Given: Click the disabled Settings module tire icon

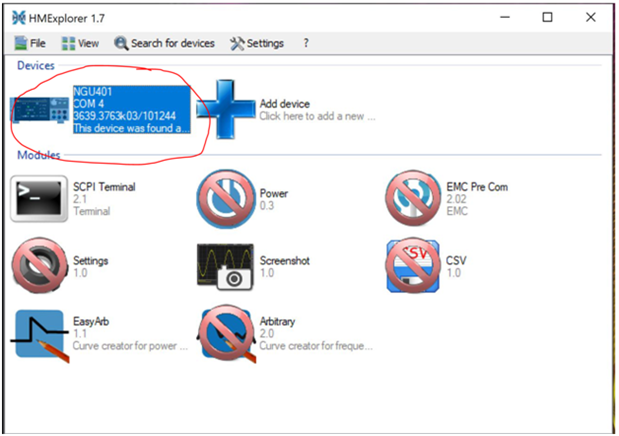Looking at the screenshot, I should pos(39,265).
